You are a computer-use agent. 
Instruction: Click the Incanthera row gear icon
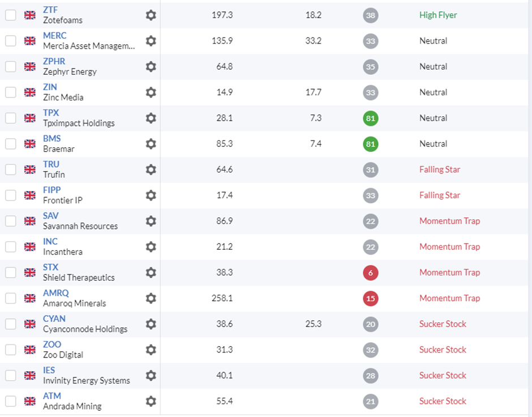(x=151, y=247)
